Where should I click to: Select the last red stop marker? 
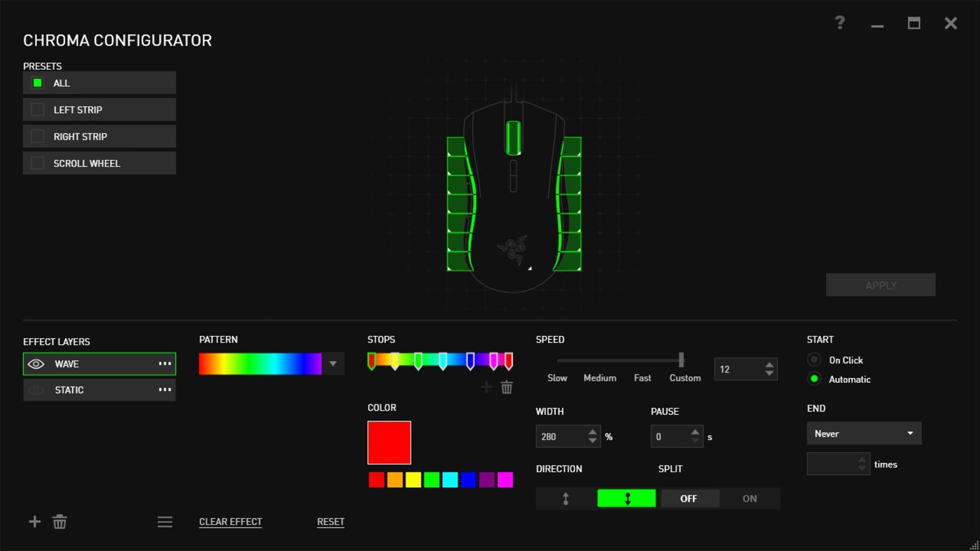pyautogui.click(x=508, y=361)
